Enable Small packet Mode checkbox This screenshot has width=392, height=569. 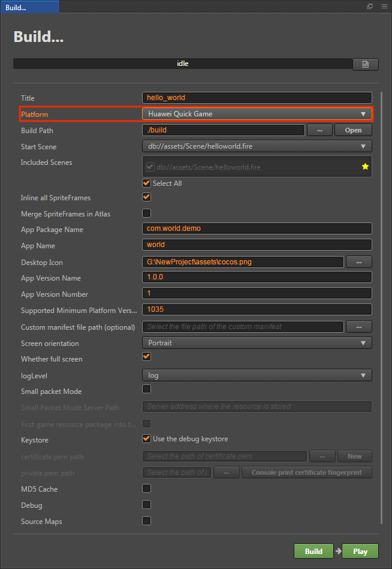(x=146, y=389)
